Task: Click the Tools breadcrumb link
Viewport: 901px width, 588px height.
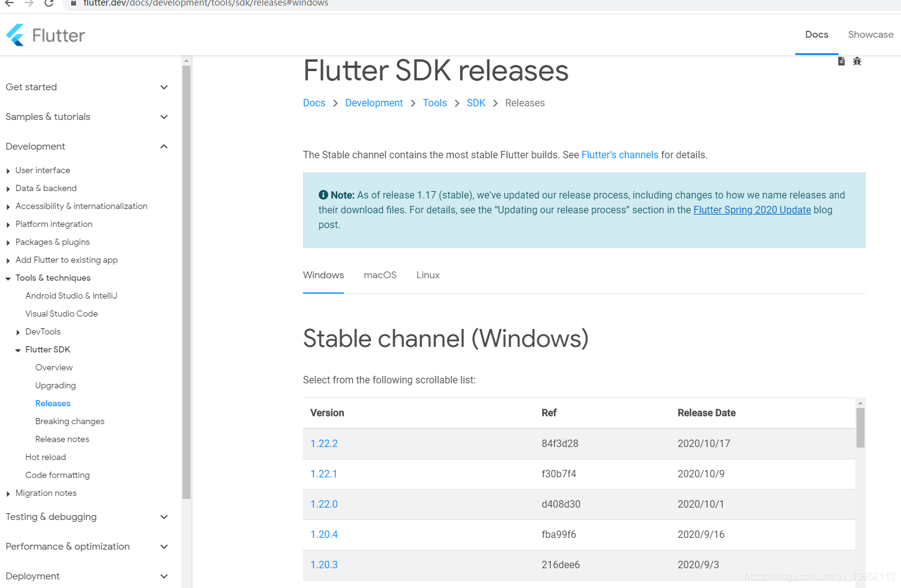Action: (x=435, y=103)
